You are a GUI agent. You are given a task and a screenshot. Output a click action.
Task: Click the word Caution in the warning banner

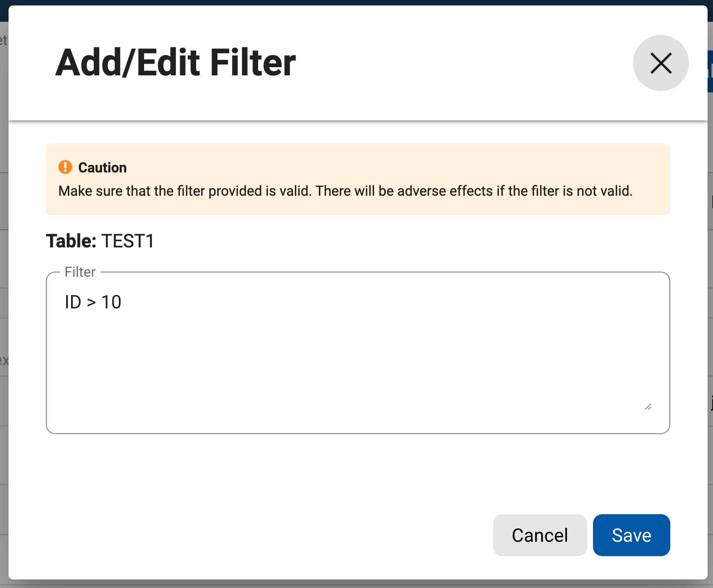[103, 167]
